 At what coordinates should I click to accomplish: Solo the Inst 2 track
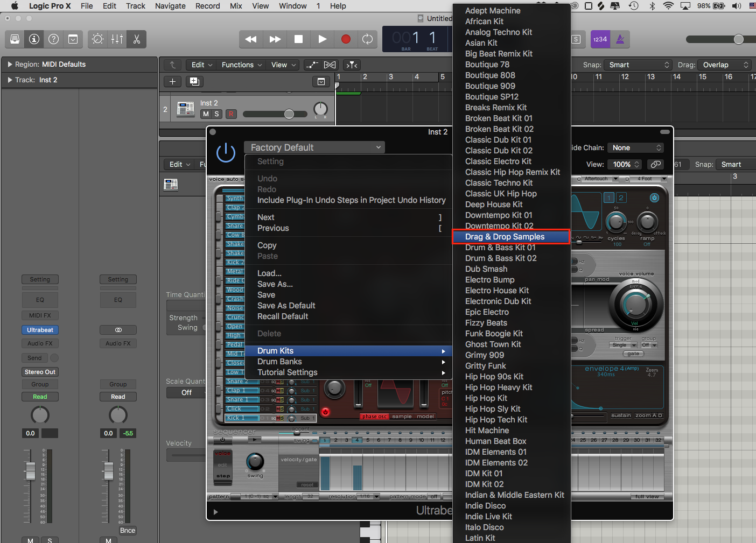(216, 114)
